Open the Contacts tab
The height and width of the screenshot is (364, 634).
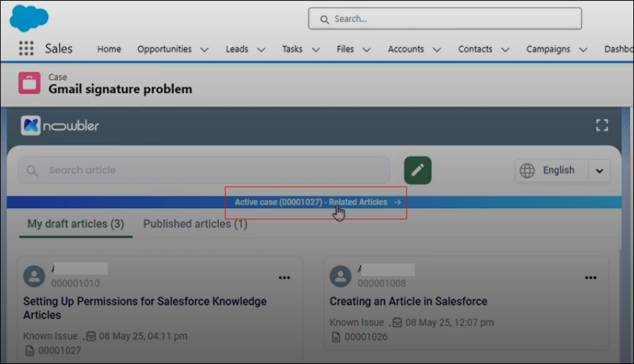(475, 49)
